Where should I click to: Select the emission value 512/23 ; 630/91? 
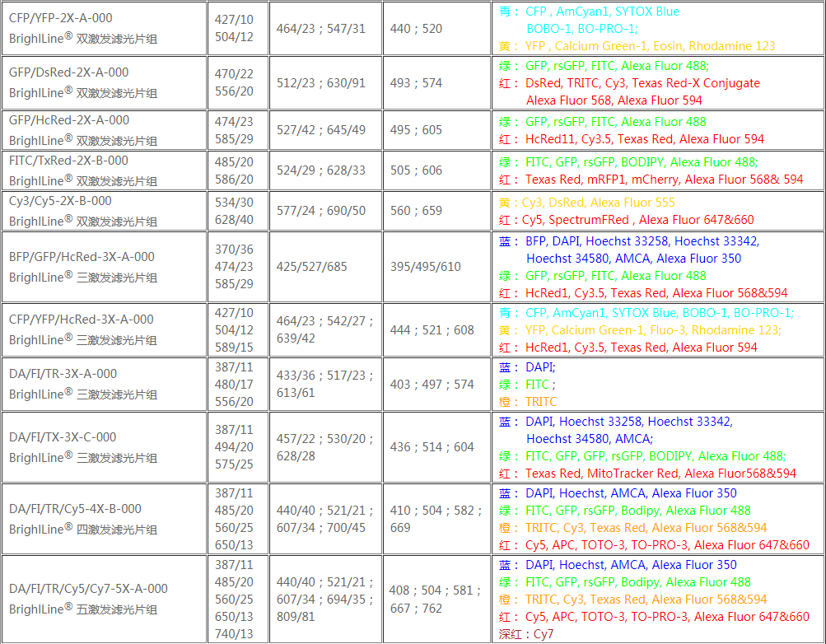(321, 83)
